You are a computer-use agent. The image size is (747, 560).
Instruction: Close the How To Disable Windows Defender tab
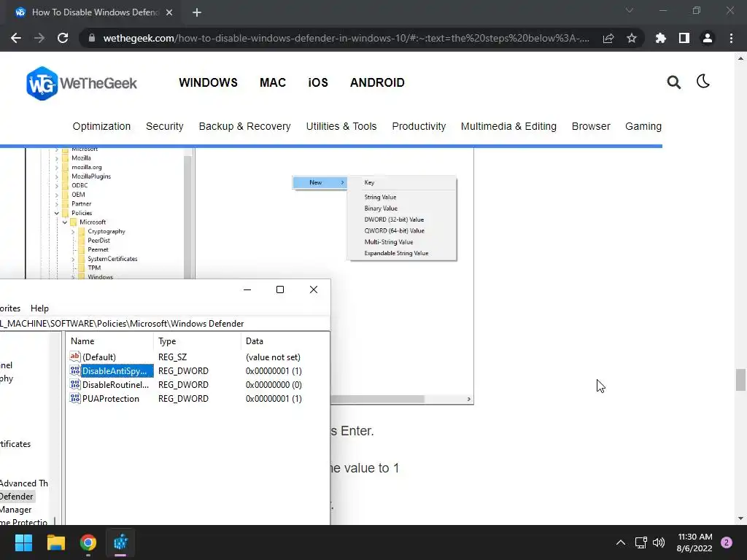169,13
